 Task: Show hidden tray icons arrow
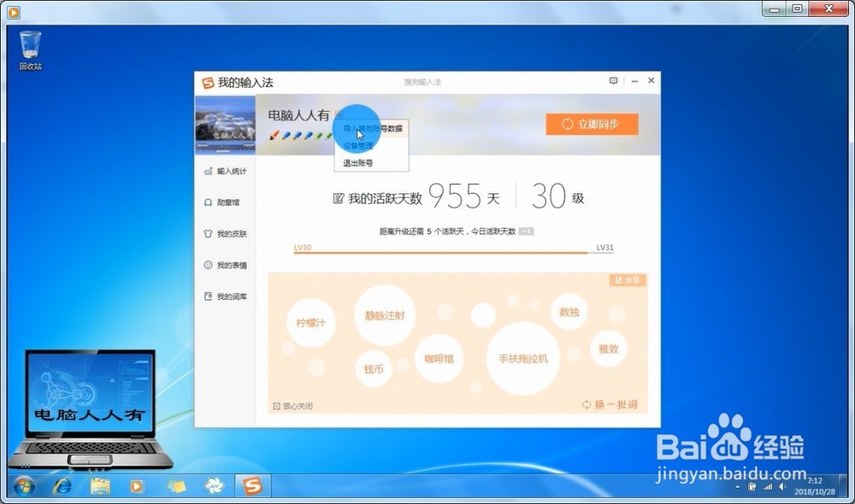[x=737, y=487]
